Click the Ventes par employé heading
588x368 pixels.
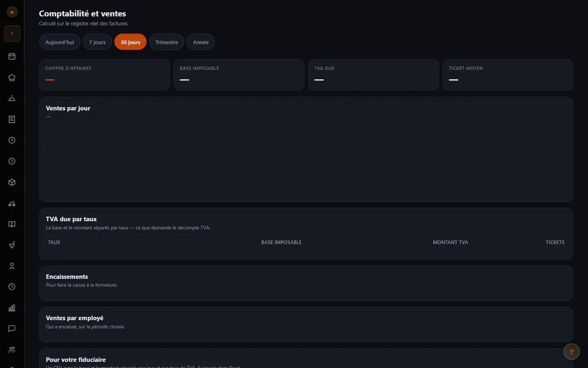click(x=74, y=318)
